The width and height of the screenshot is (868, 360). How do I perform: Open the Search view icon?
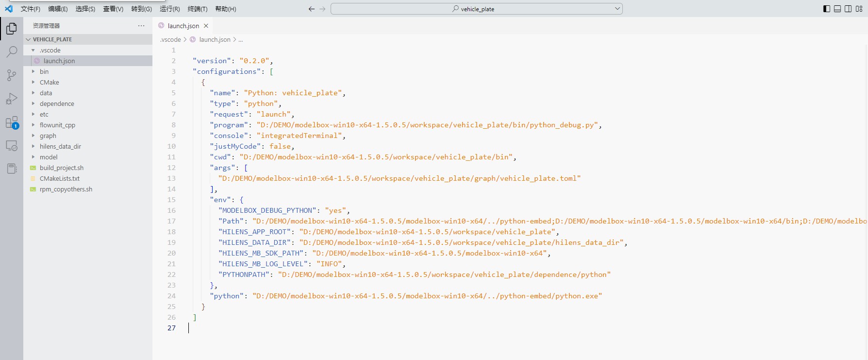tap(12, 52)
